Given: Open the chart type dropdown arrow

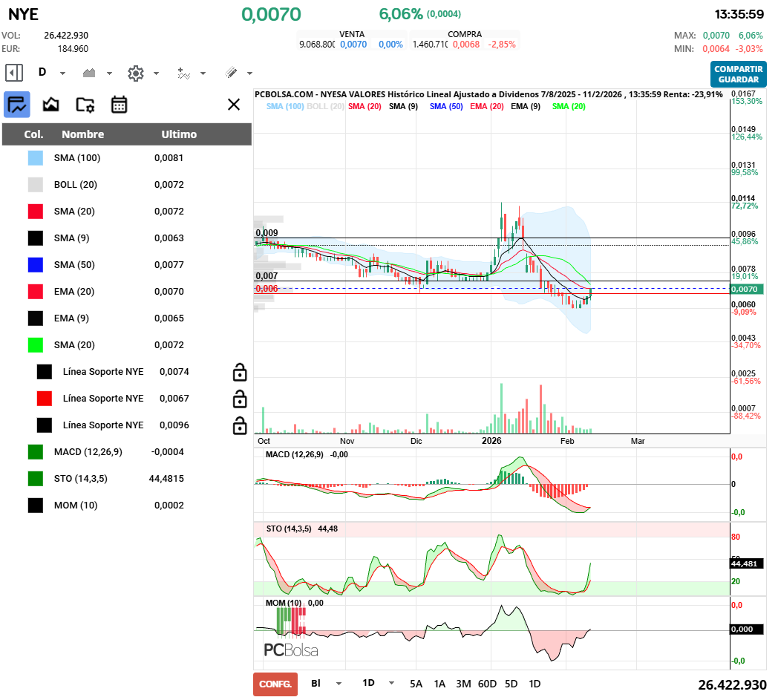Looking at the screenshot, I should click(x=109, y=73).
